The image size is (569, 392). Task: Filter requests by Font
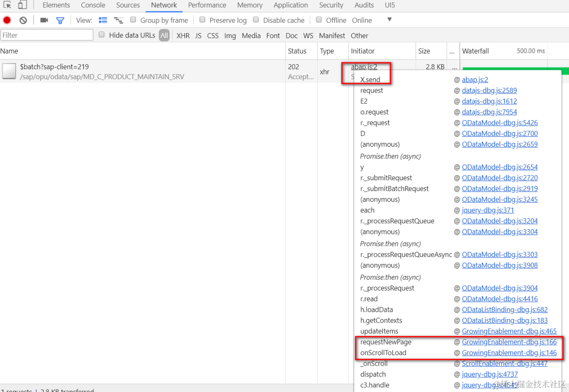point(273,35)
